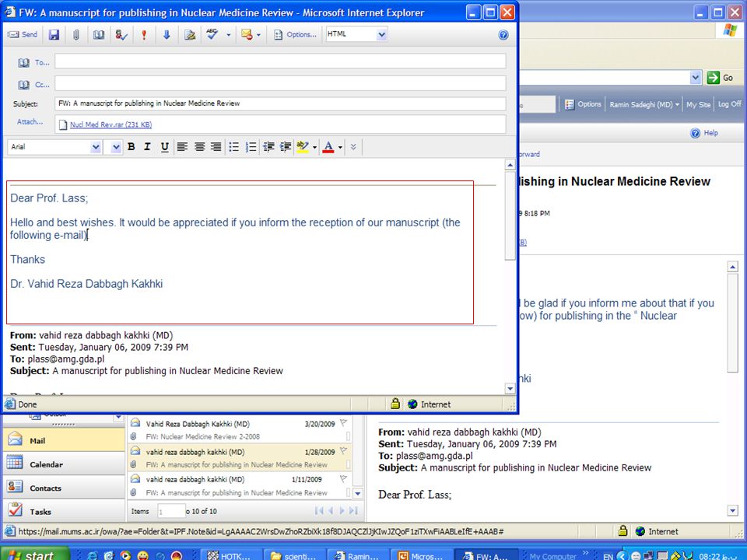Switch to Contacts in the navigation pane

(64, 487)
